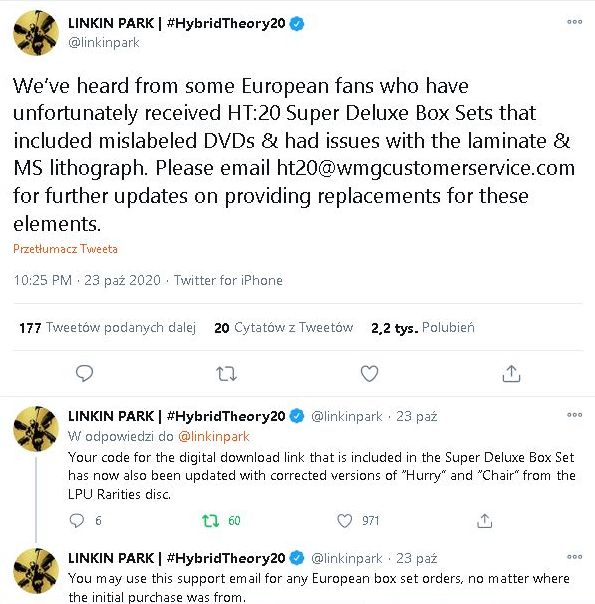Screen dimensions: 595x604
Task: Share the main tweet via share icon
Action: point(511,373)
